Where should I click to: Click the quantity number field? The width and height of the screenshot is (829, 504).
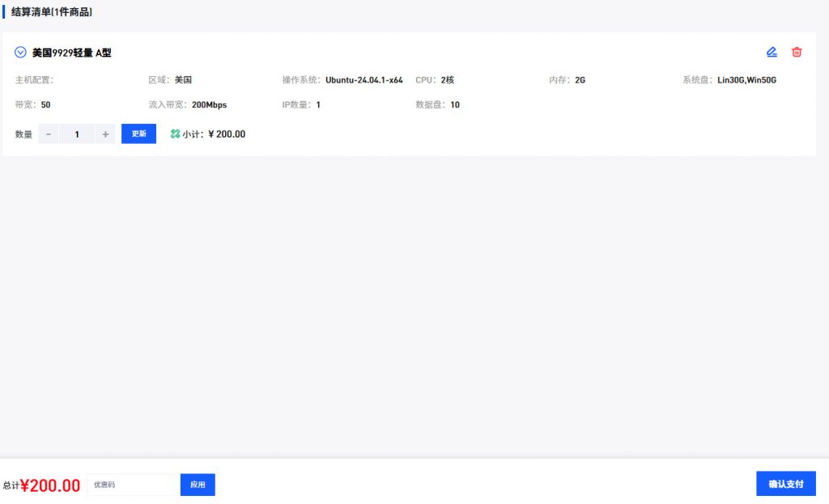77,134
